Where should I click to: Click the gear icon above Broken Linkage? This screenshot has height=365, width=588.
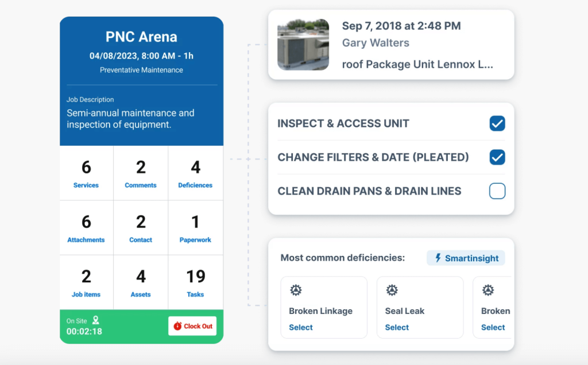[296, 290]
